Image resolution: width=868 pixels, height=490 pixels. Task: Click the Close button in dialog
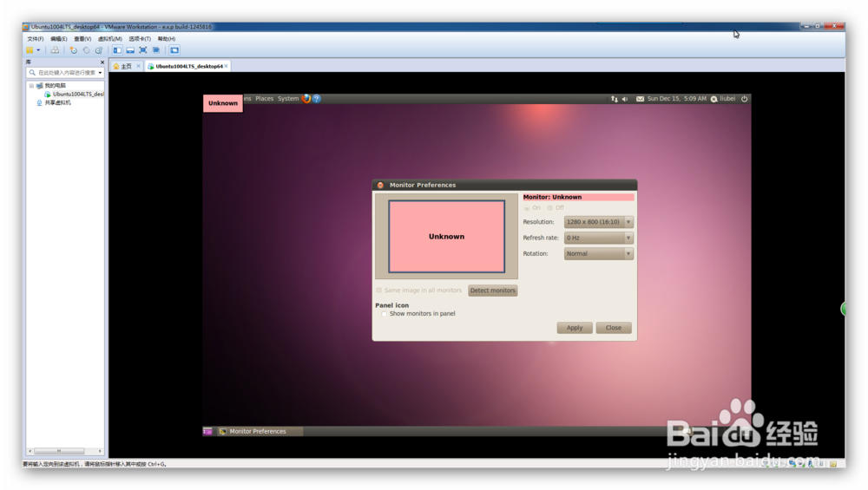[x=614, y=328]
